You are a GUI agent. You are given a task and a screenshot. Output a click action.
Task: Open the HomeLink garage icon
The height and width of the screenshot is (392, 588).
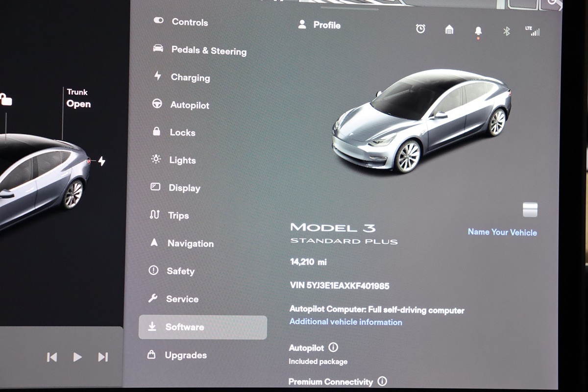[x=449, y=30]
